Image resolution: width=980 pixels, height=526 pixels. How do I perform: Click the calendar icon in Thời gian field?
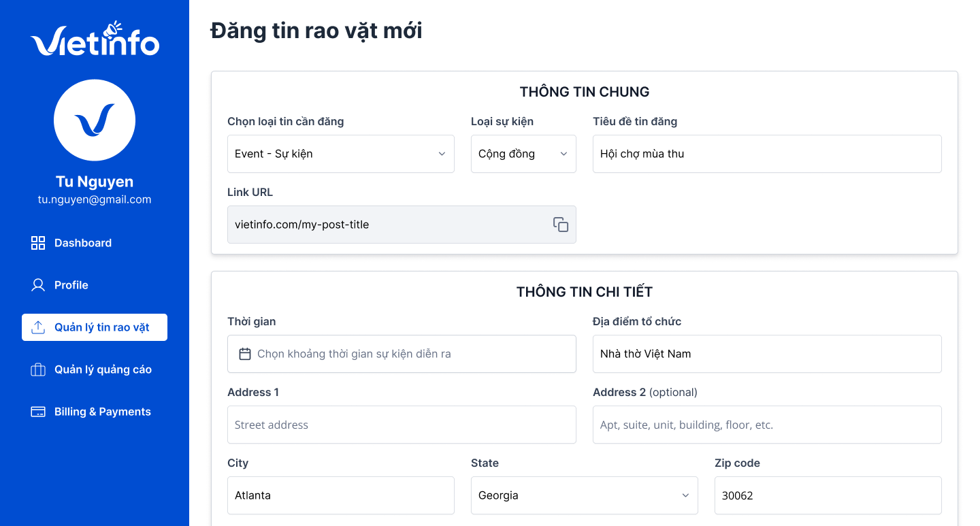[245, 354]
